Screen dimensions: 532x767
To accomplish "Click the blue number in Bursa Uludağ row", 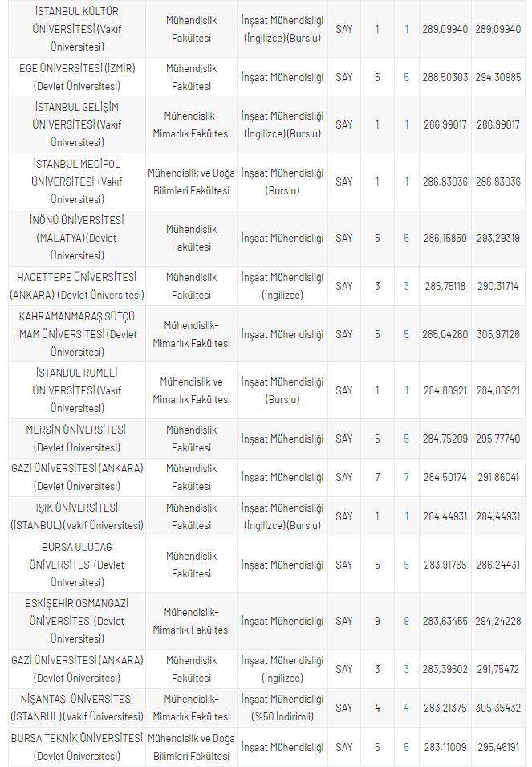I will (x=406, y=565).
